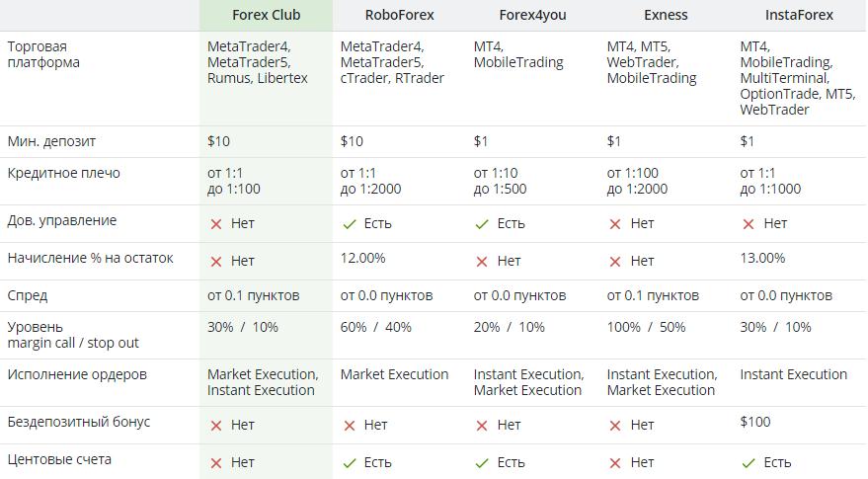The height and width of the screenshot is (479, 868).
Task: Click red cross for InstaForex trust management
Action: 749,224
